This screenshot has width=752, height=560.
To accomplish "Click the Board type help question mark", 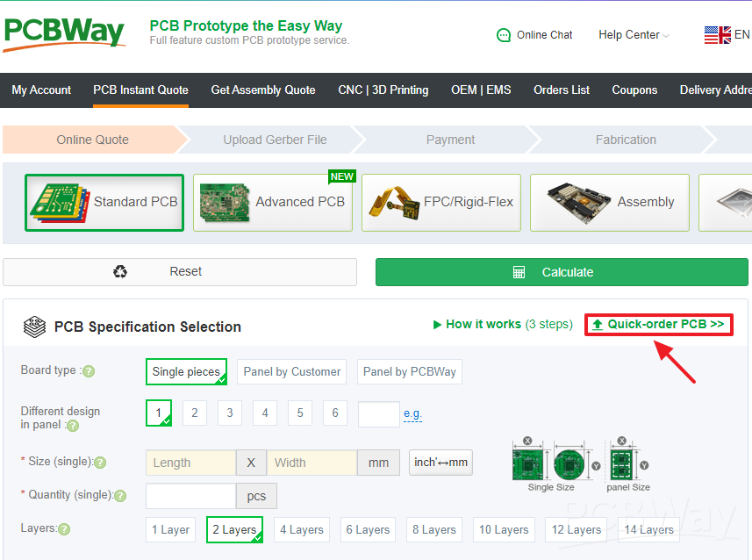I will coord(88,371).
